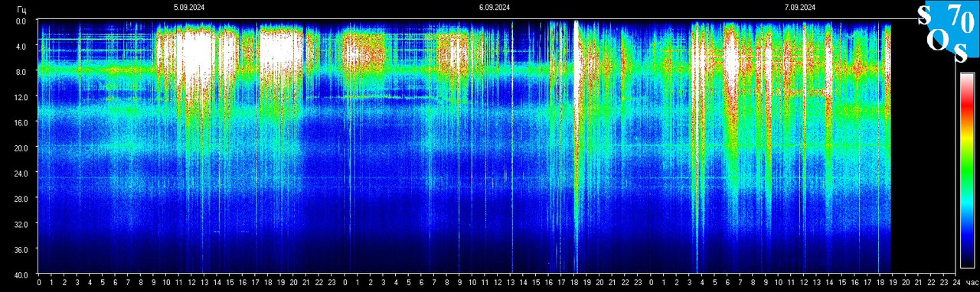This screenshot has height=292, width=980.
Task: Click the 28.0 frequency axis label
Action: pos(21,199)
